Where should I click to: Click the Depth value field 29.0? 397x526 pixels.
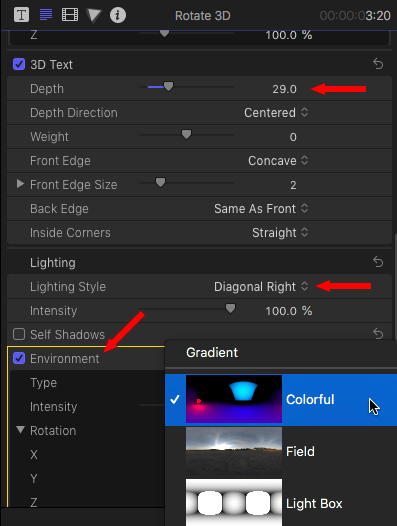click(x=284, y=89)
